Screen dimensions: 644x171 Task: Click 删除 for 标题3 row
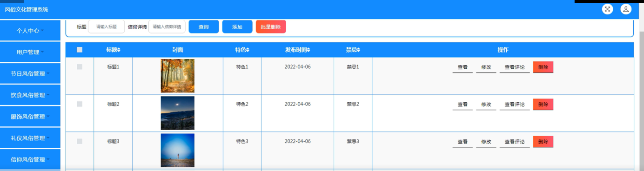click(x=543, y=142)
